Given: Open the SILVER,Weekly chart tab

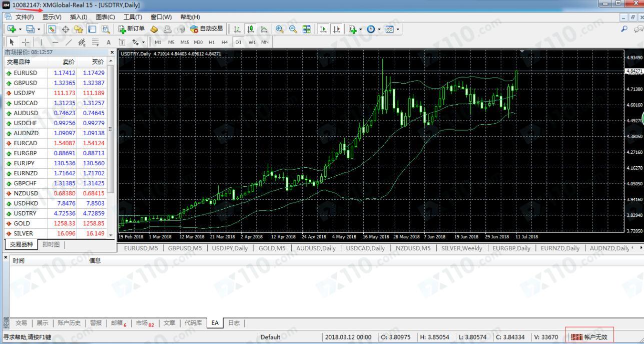Looking at the screenshot, I should point(462,248).
